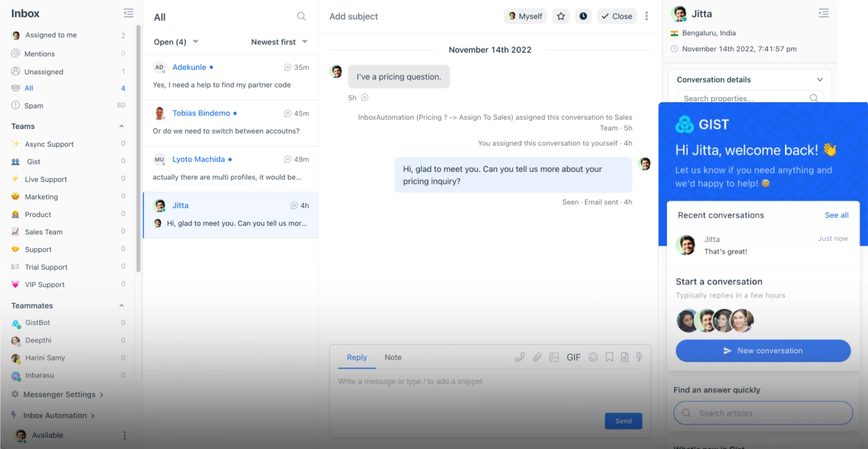Open the Open (4) status filter dropdown
868x449 pixels.
pos(176,42)
